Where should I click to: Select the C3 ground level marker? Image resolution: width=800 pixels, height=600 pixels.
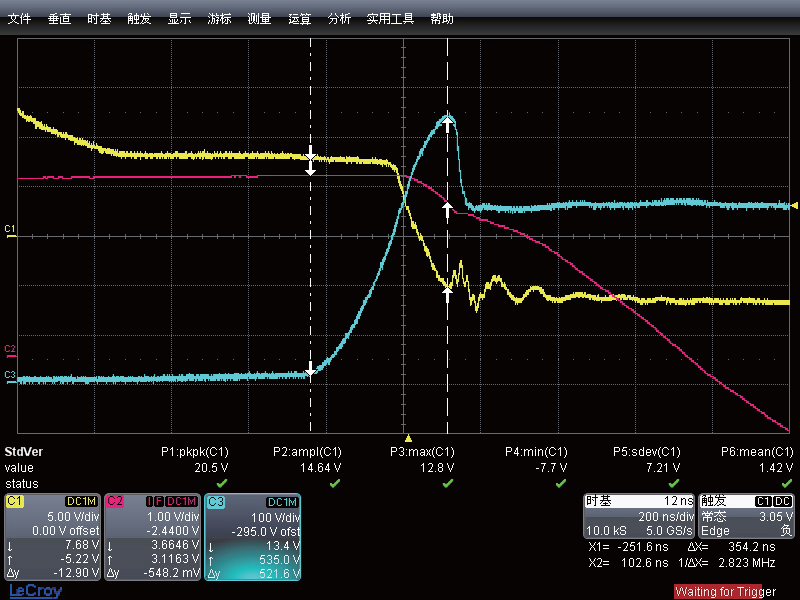click(10, 377)
